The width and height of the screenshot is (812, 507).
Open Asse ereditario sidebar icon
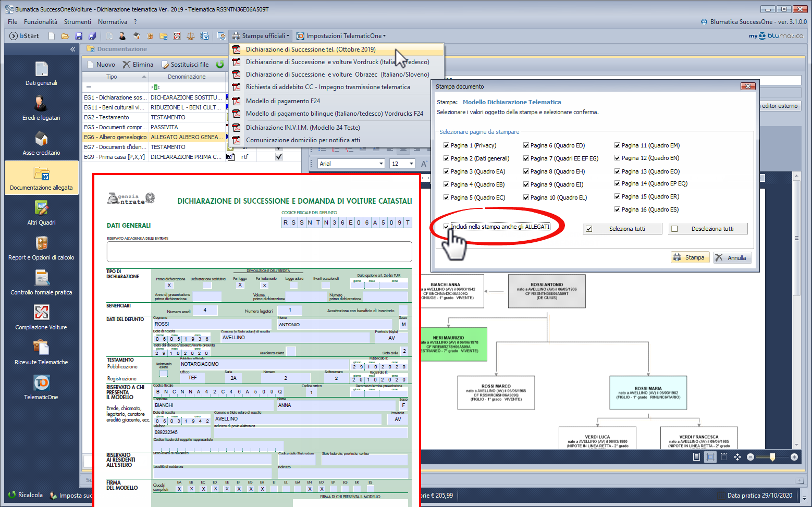click(41, 139)
